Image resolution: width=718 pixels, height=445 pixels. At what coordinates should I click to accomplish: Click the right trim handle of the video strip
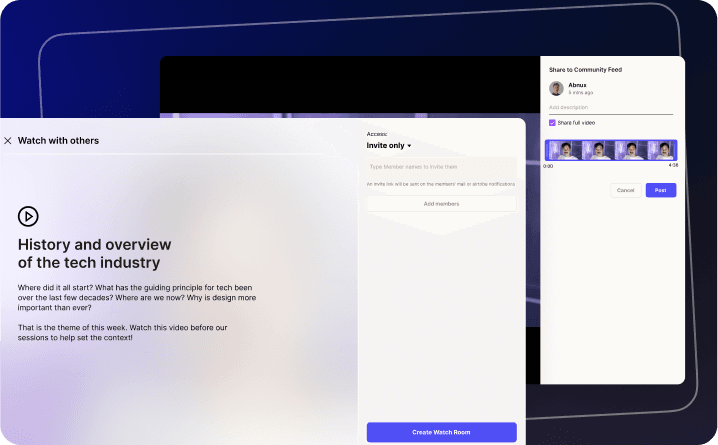(x=676, y=150)
